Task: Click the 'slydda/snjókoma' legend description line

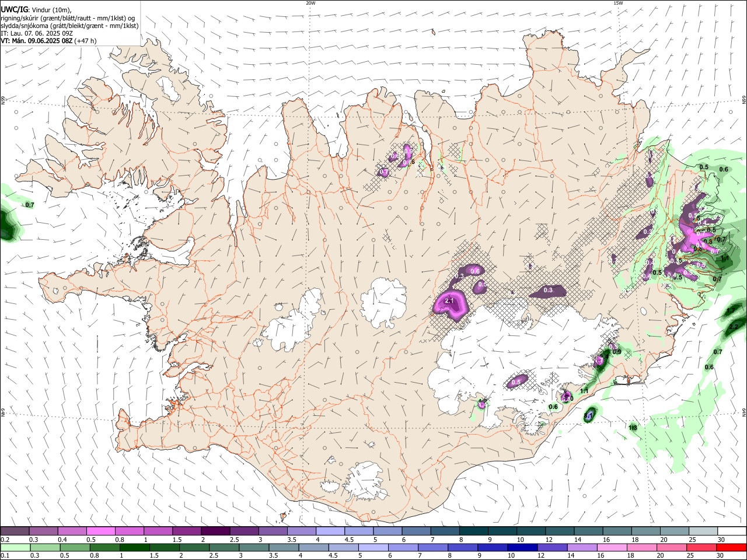Action: pyautogui.click(x=69, y=26)
